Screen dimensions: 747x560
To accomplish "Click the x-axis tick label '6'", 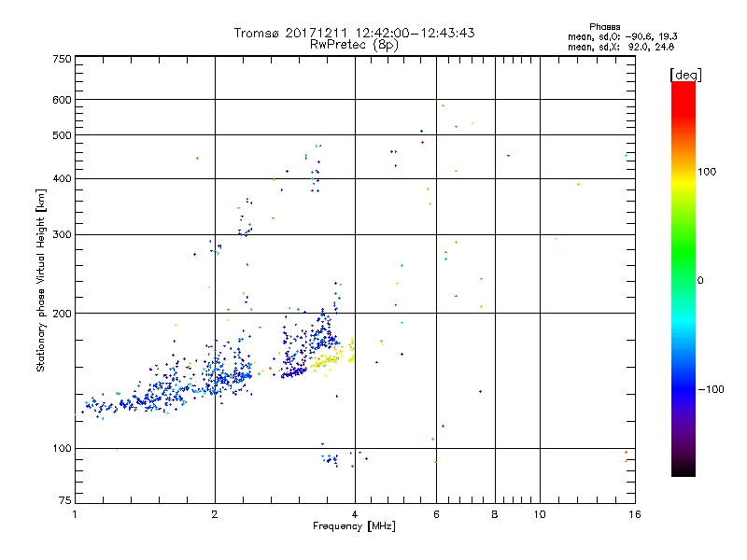I will click(x=436, y=514).
